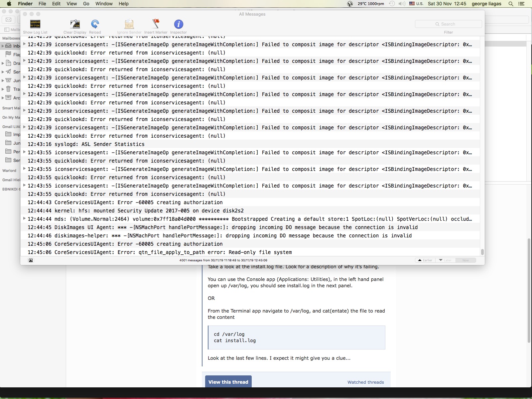Click the volume icon in menu bar
This screenshot has height=399, width=532.
pyautogui.click(x=402, y=4)
